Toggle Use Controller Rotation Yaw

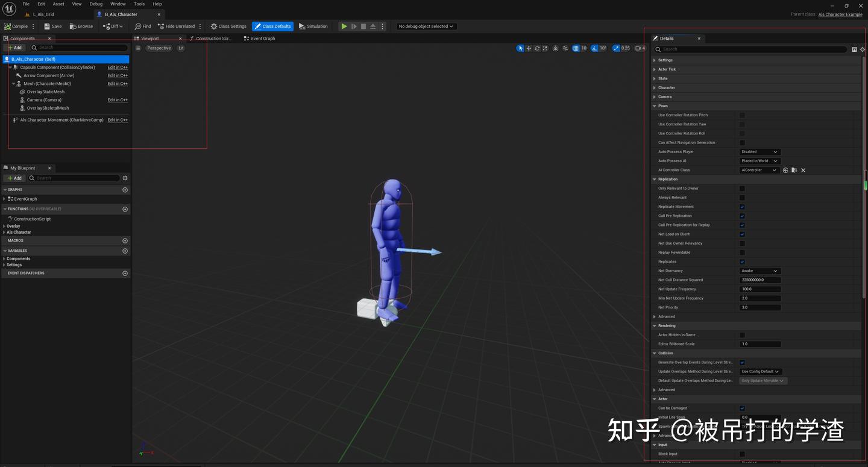pos(742,124)
